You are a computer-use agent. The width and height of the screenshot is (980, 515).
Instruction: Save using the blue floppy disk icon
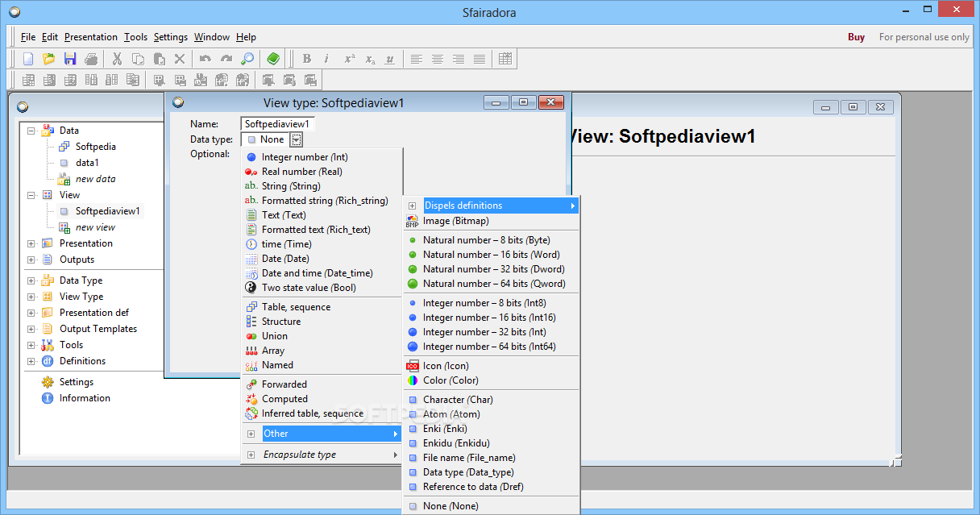click(x=70, y=59)
